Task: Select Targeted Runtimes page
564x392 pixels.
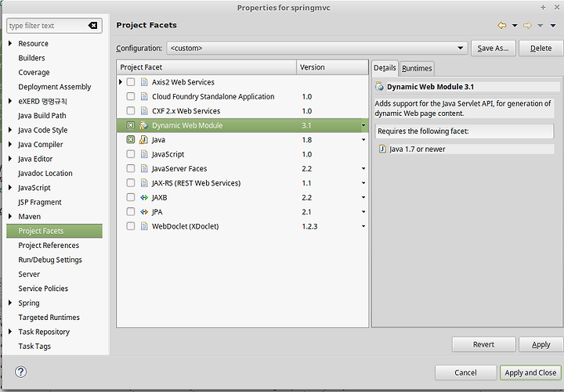Action: click(x=49, y=317)
